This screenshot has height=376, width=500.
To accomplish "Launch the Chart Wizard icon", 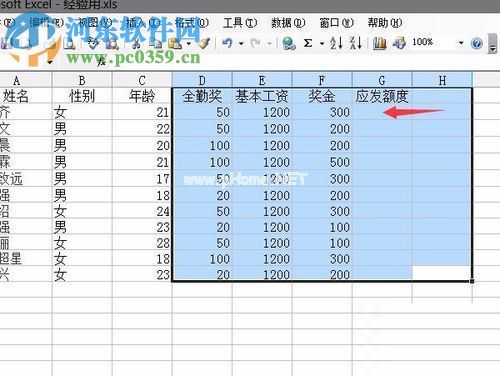I will point(379,43).
